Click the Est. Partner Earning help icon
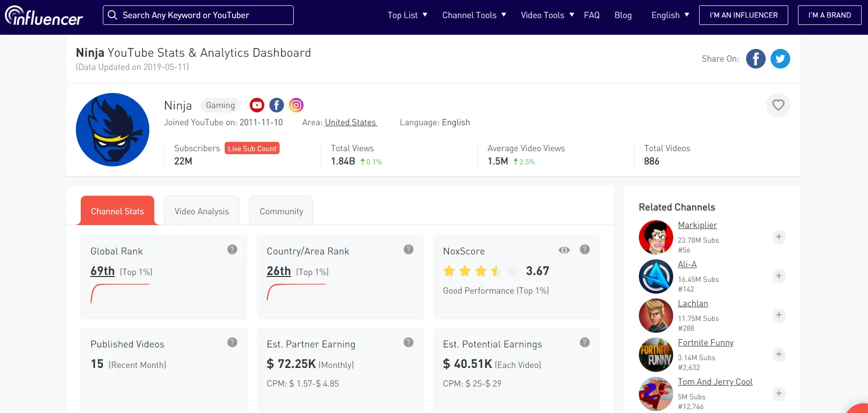The width and height of the screenshot is (868, 413). tap(408, 343)
